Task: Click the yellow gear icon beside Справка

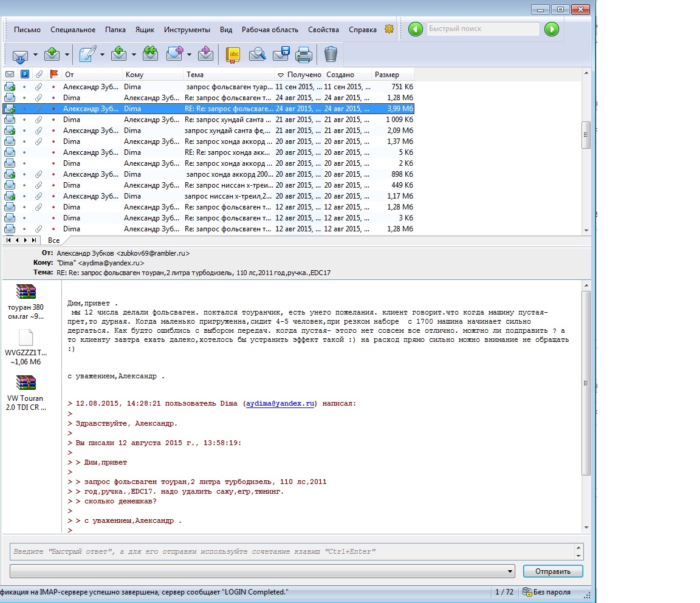Action: pyautogui.click(x=389, y=29)
